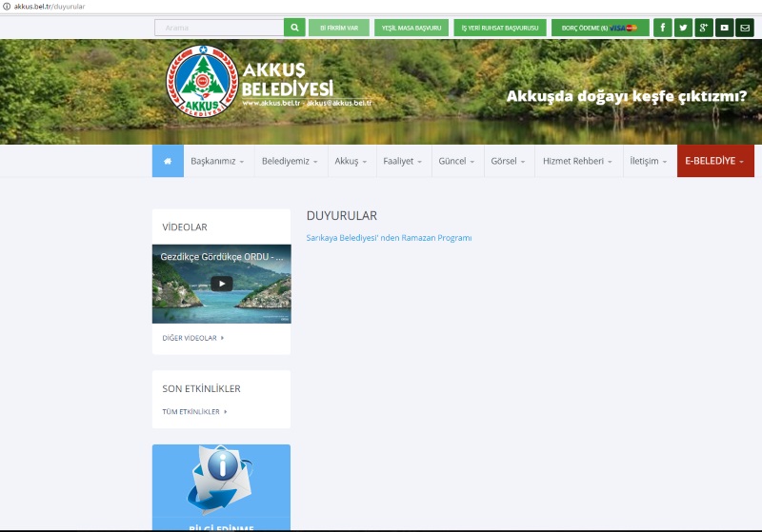Go to the home icon in navbar
762x532 pixels.
168,162
